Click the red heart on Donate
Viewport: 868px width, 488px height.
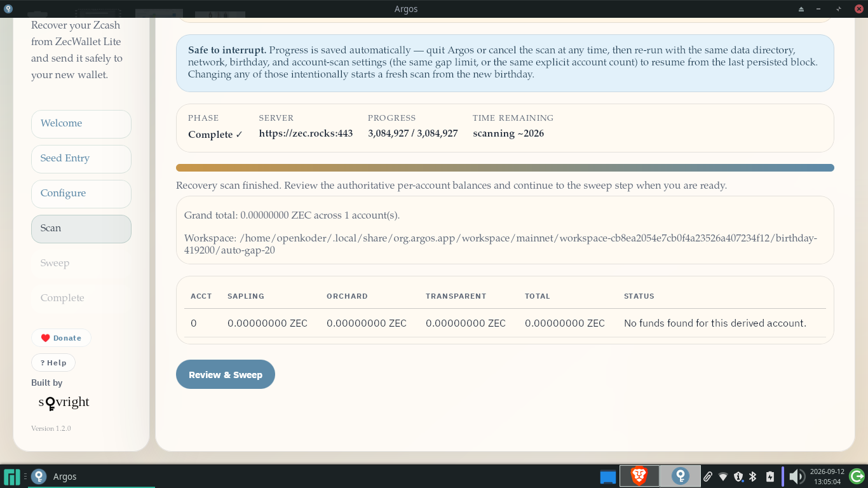point(45,338)
